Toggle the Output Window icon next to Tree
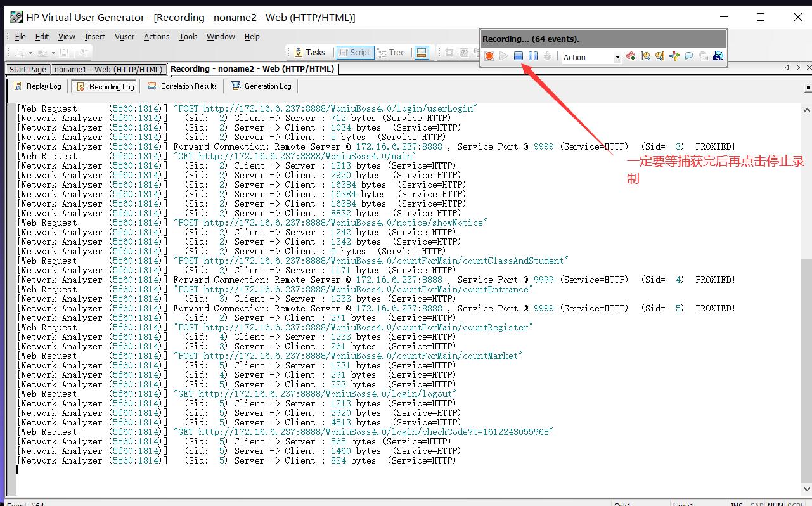 pos(422,53)
